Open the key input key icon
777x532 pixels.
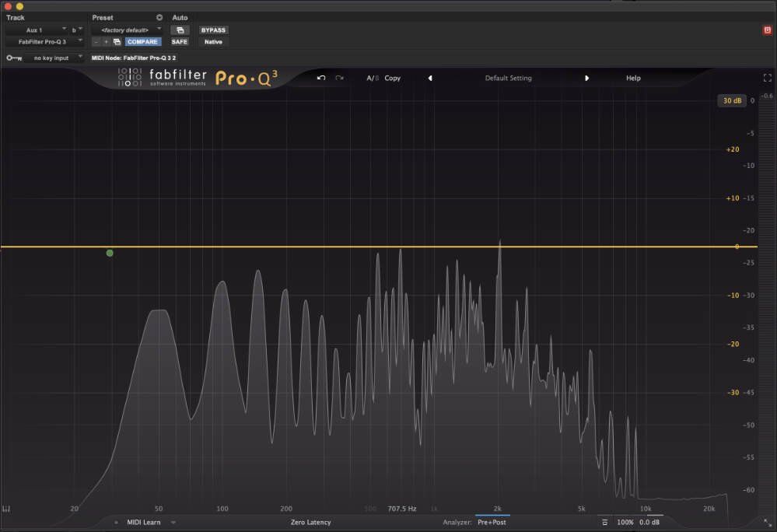tap(14, 58)
